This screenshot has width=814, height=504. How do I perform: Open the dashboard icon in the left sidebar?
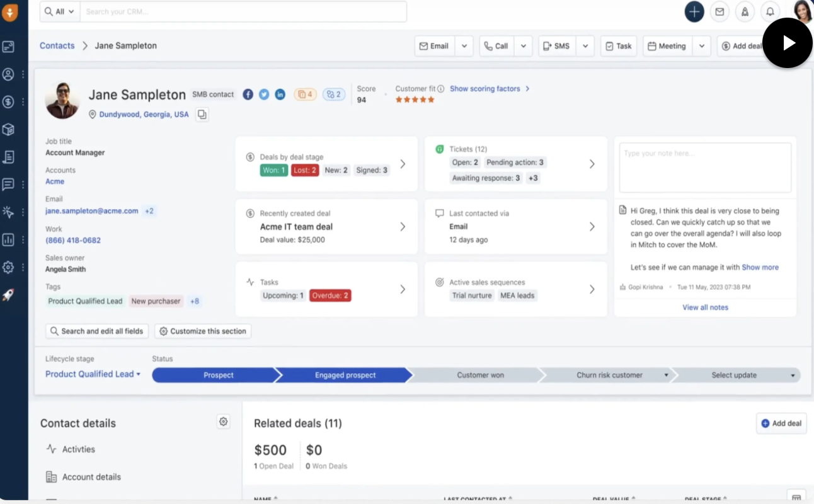point(8,47)
